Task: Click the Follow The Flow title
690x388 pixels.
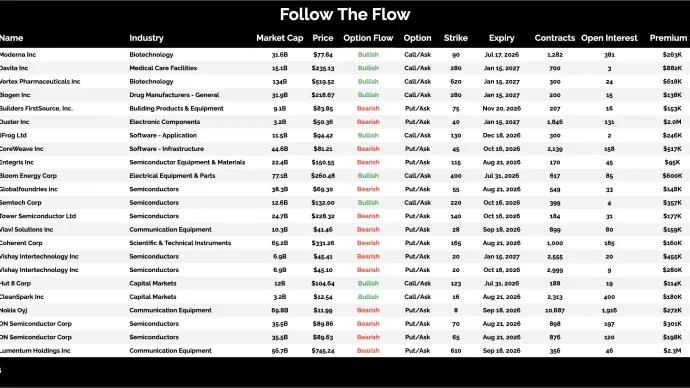Action: 345,15
